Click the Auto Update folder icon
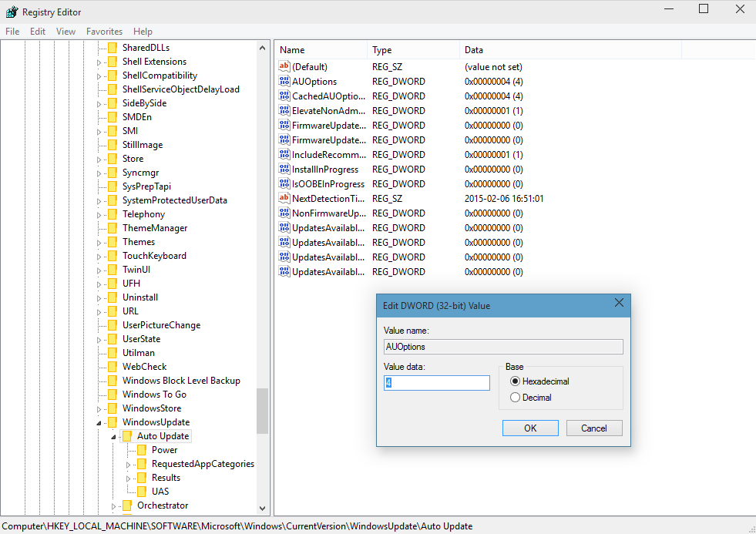Screen dimensions: 756x534 127,436
